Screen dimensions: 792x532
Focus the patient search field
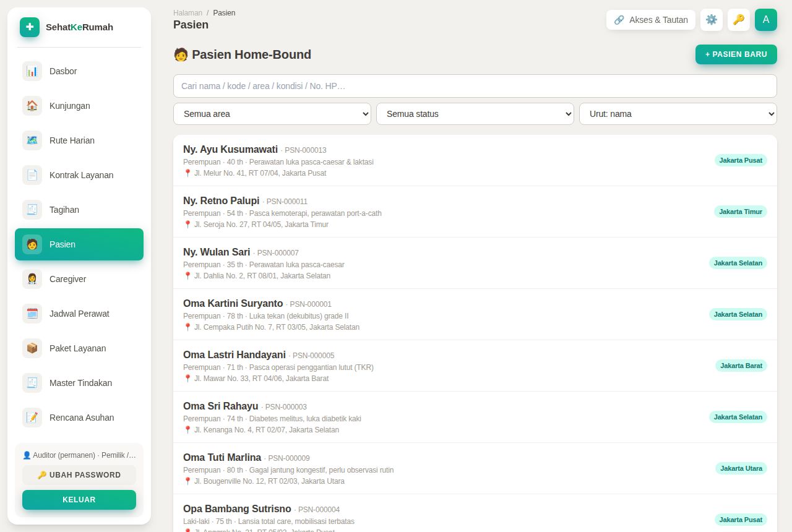[475, 86]
